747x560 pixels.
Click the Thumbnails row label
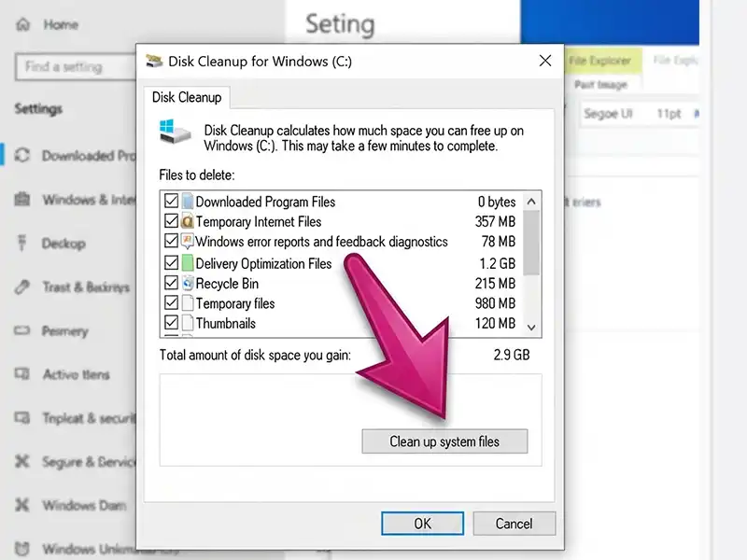[x=225, y=323]
